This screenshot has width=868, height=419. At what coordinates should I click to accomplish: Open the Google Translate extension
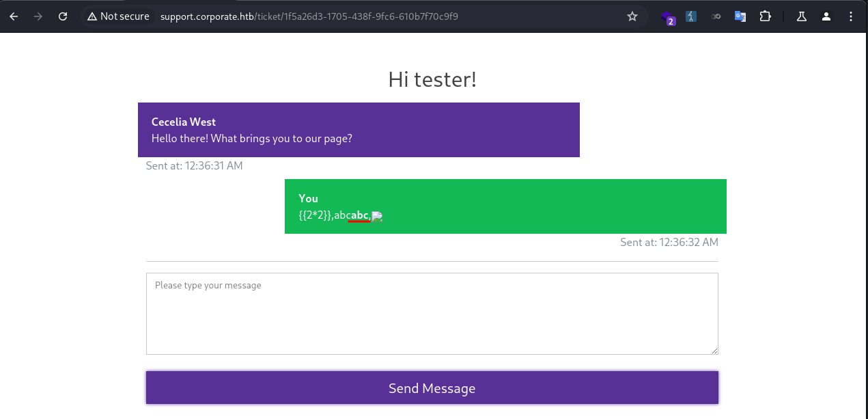tap(740, 16)
